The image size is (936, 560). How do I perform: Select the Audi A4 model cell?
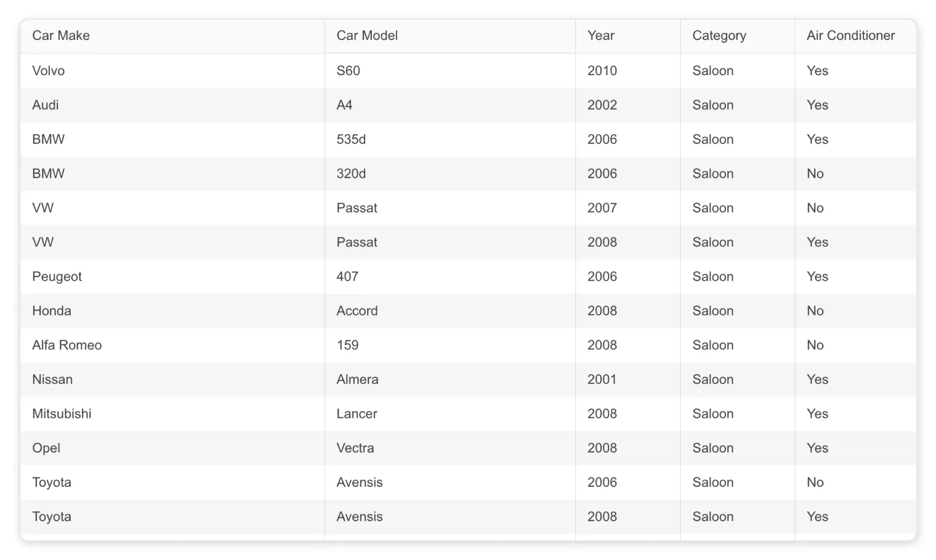click(450, 105)
